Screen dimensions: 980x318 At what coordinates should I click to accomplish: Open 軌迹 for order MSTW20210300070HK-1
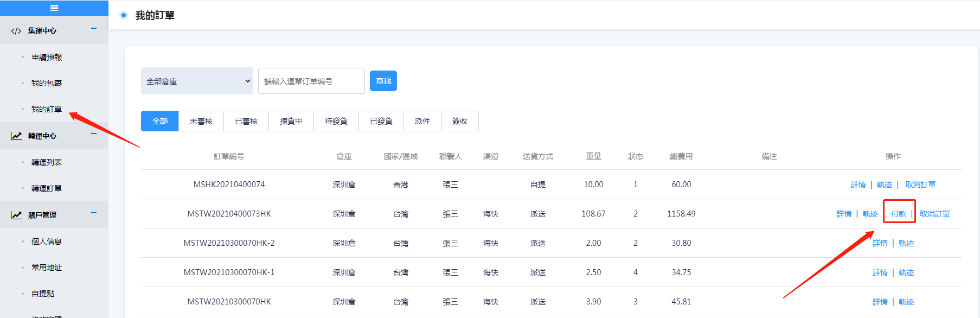point(906,272)
